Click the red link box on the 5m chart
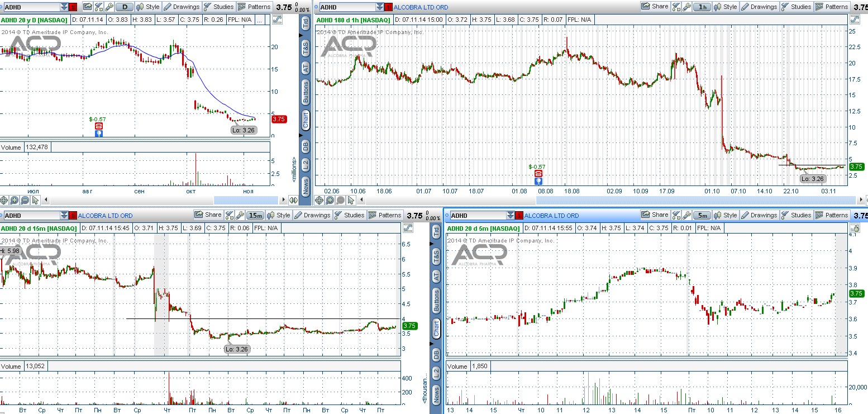The width and height of the screenshot is (868, 414). click(519, 216)
